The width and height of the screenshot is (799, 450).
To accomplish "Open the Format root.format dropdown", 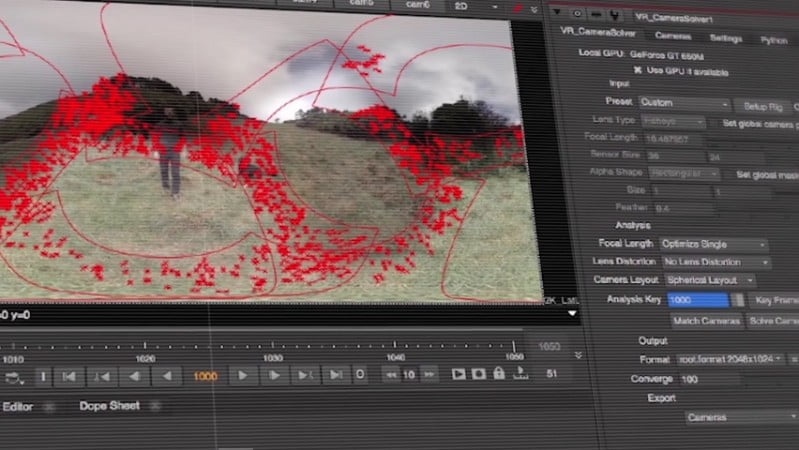I will click(730, 359).
